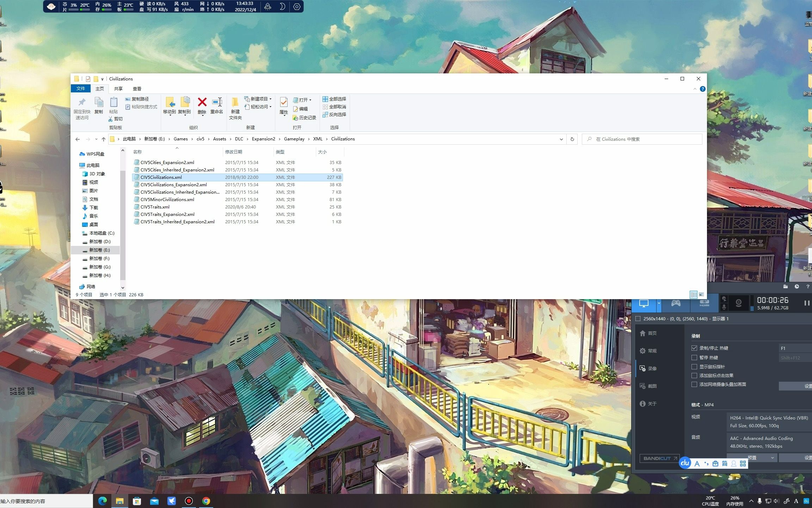Viewport: 812px width, 508px height.
Task: Select 新加卷 (D:) in navigation pane
Action: point(100,242)
